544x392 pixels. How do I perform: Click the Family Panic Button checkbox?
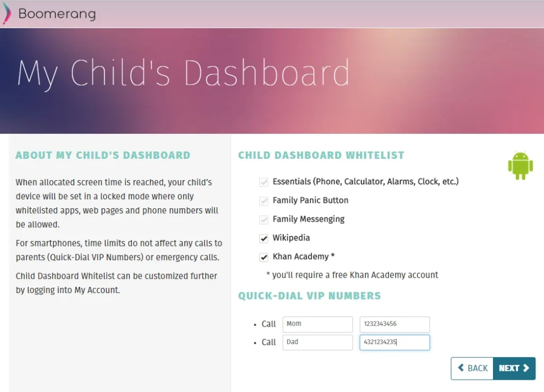click(x=264, y=200)
